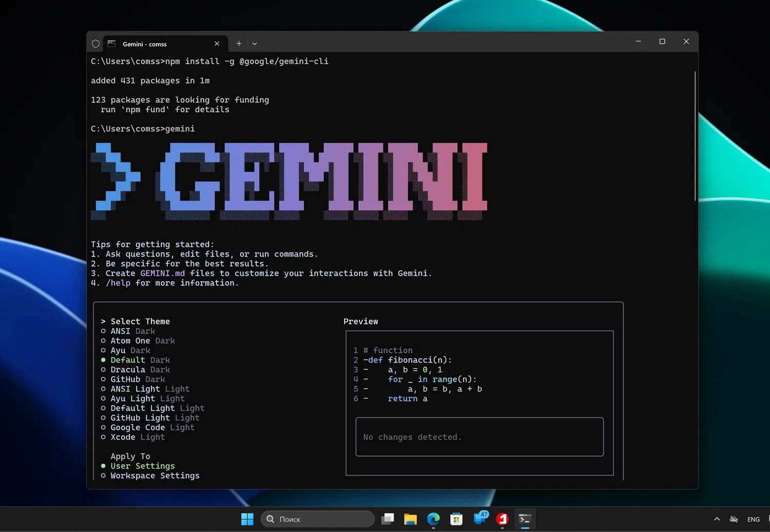Open the red '1' app on the taskbar
770x532 pixels.
click(502, 519)
